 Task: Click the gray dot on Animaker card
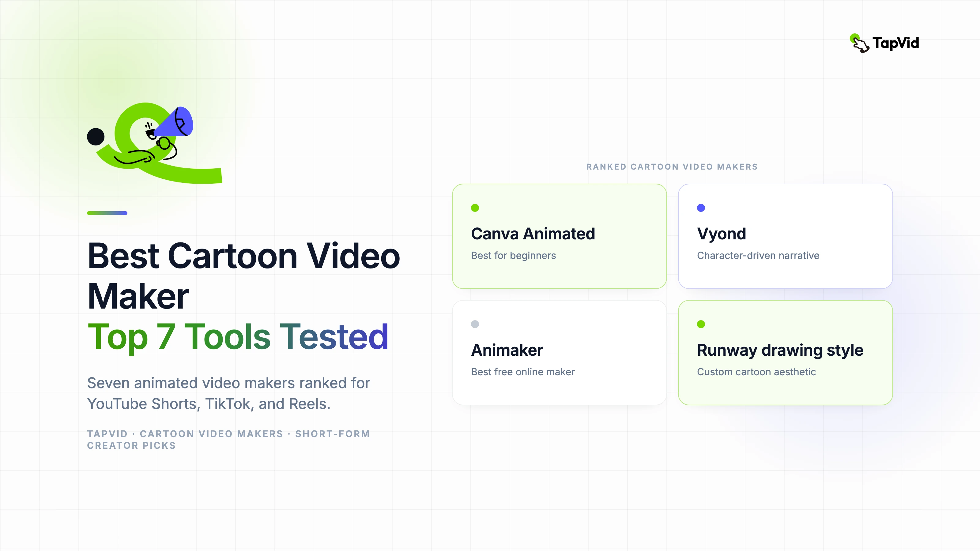click(x=475, y=324)
